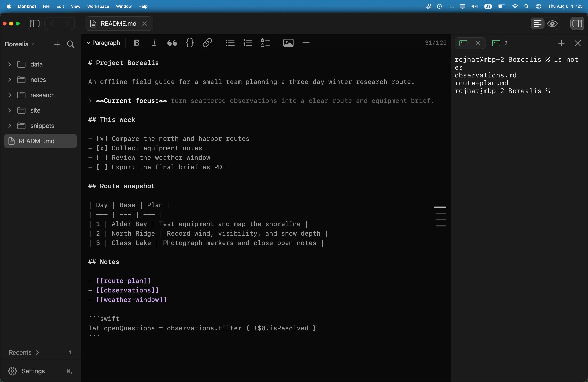Toggle the right terminal panel

[x=577, y=24]
